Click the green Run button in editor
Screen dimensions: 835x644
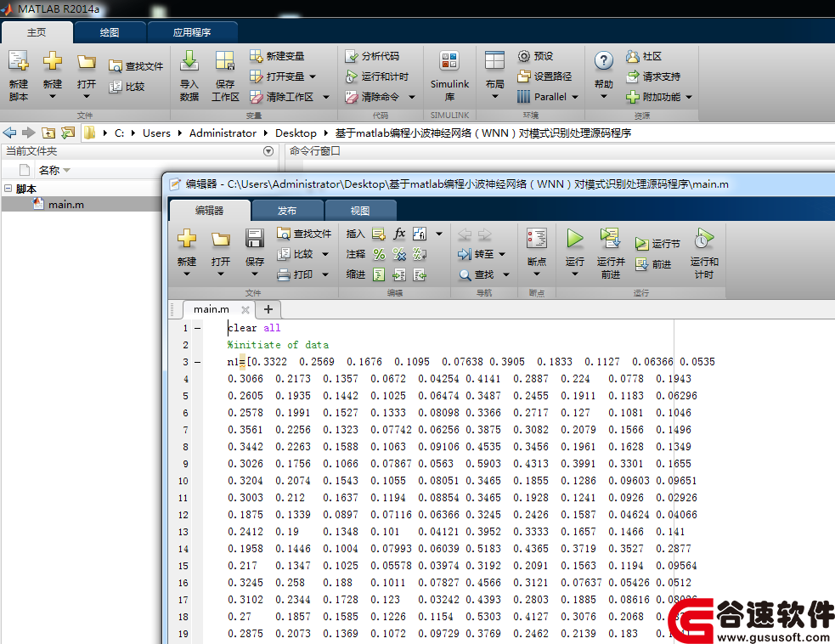click(574, 239)
